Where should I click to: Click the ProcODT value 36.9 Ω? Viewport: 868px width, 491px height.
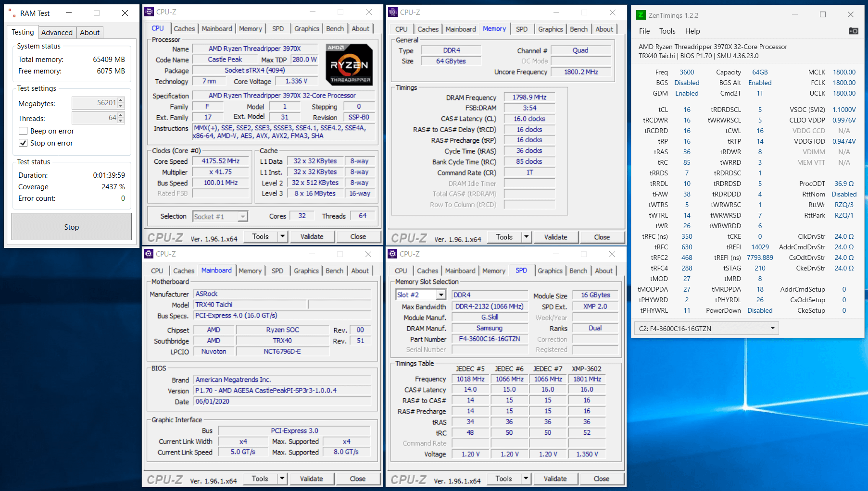pos(844,184)
